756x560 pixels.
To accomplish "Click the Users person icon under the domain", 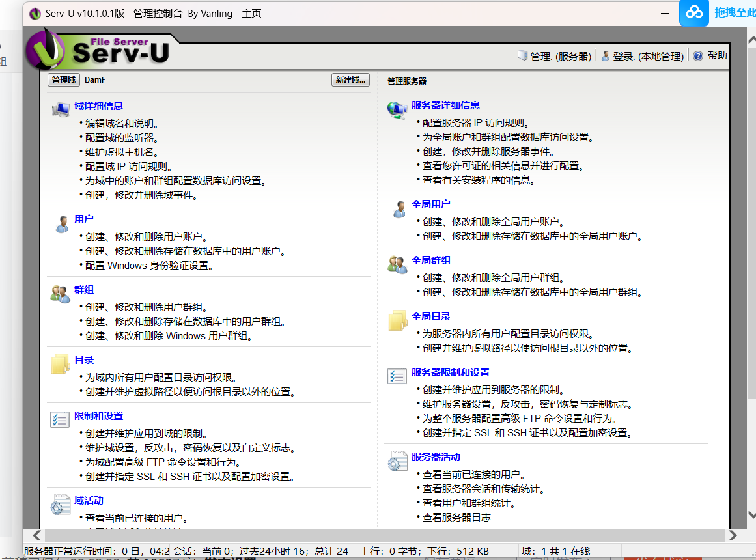I will coord(62,224).
